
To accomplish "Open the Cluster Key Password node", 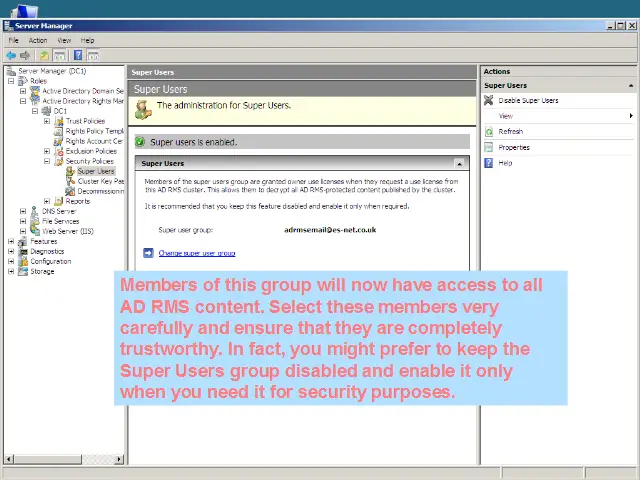I will [x=101, y=181].
